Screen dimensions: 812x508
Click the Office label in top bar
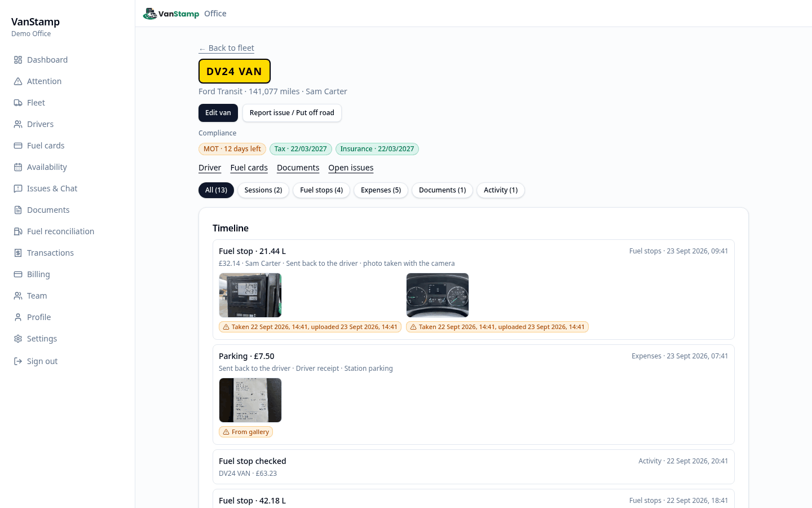(215, 14)
